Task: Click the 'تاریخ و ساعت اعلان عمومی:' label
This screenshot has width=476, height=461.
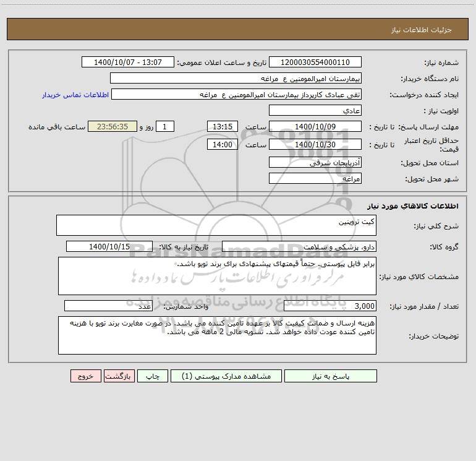Action: tap(222, 62)
